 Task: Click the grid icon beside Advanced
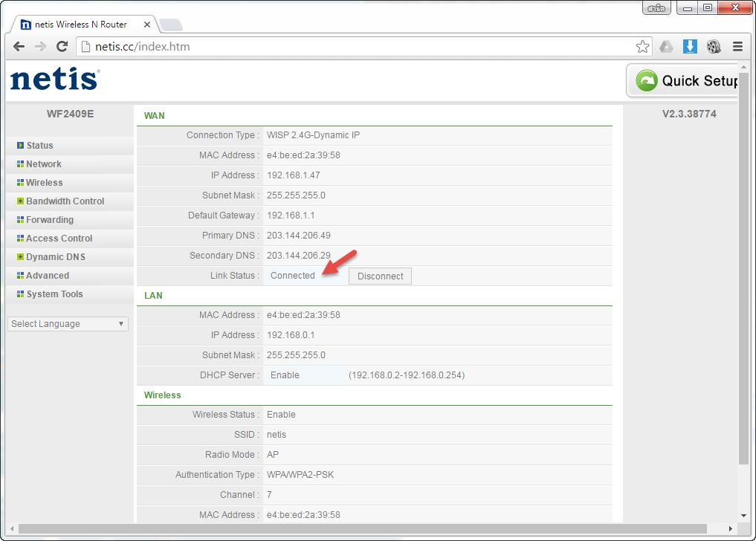(20, 275)
